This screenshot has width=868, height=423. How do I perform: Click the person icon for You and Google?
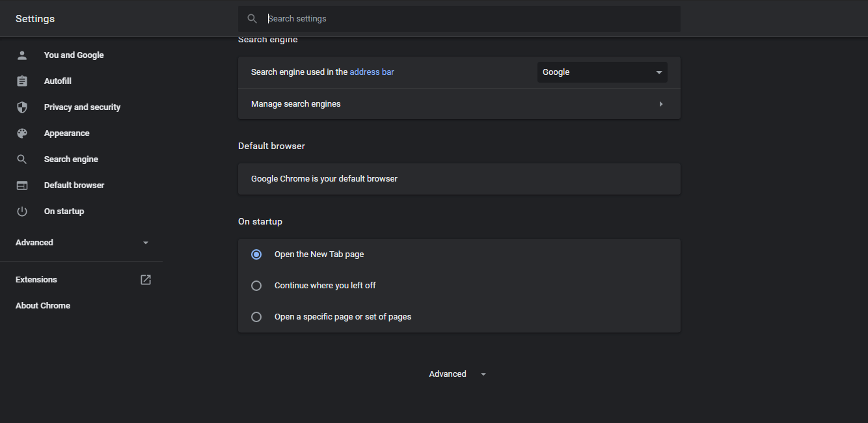tap(22, 55)
